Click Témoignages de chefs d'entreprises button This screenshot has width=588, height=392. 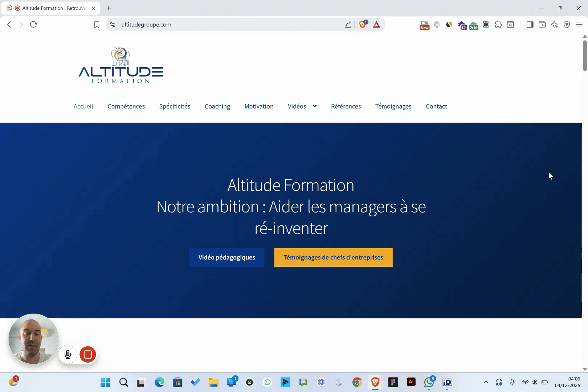(333, 257)
